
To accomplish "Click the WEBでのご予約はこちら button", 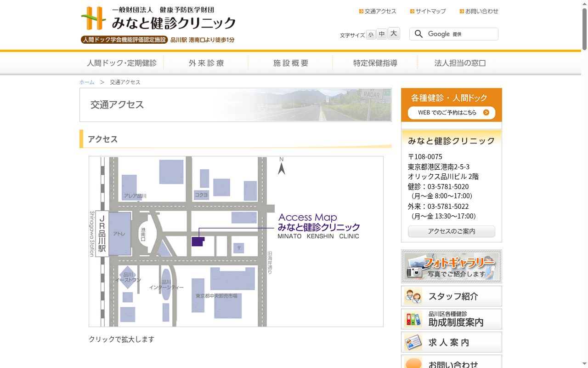I will point(452,113).
